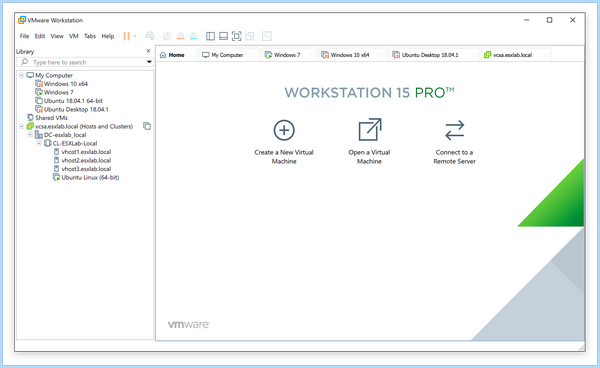Collapse the vcsa.esxlab.local tree node
The height and width of the screenshot is (368, 600).
(21, 126)
